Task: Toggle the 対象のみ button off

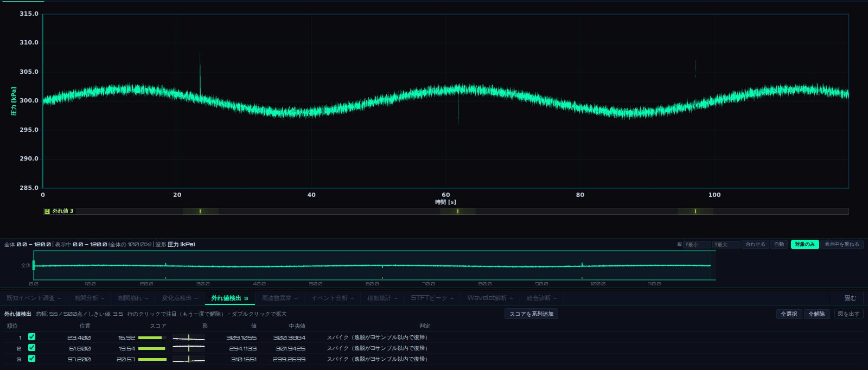Action: coord(805,245)
